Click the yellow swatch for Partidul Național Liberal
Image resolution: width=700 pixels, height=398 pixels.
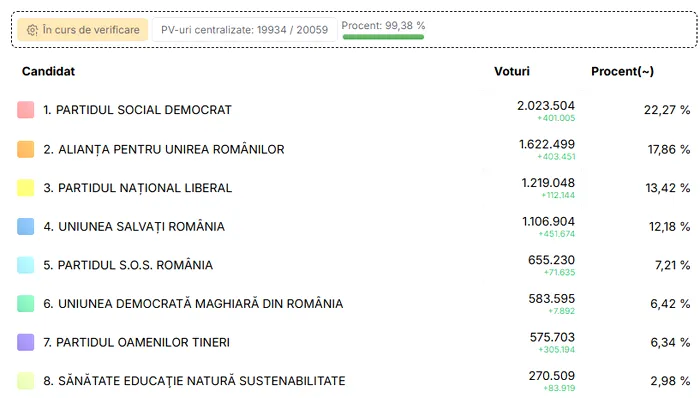point(25,188)
